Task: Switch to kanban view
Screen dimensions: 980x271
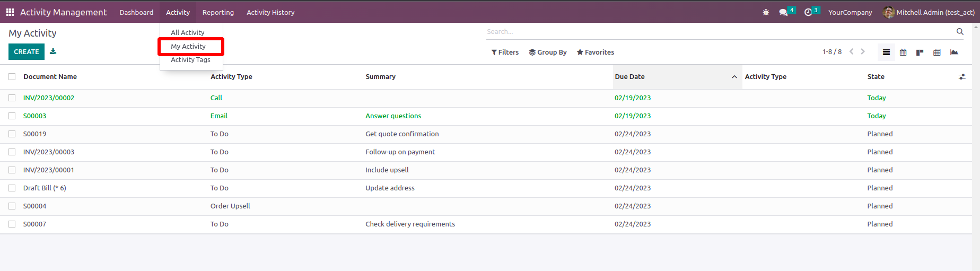Action: pyautogui.click(x=920, y=52)
